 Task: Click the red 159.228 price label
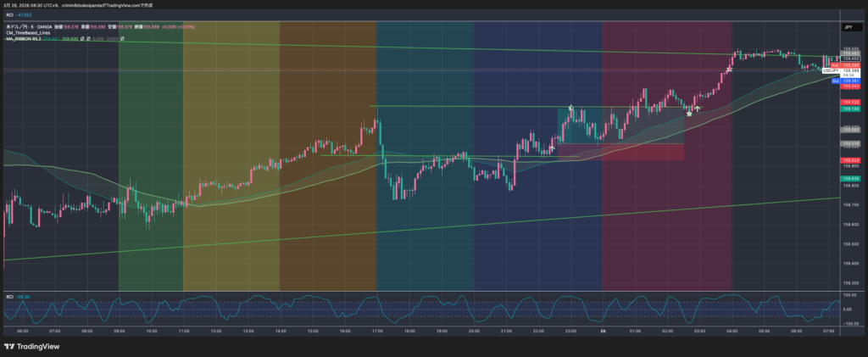[849, 103]
